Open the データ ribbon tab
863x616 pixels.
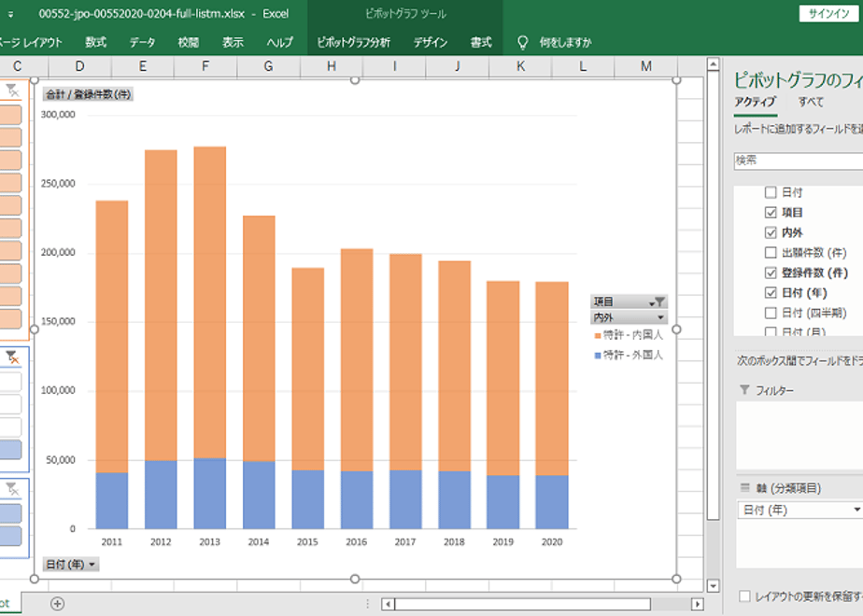142,42
